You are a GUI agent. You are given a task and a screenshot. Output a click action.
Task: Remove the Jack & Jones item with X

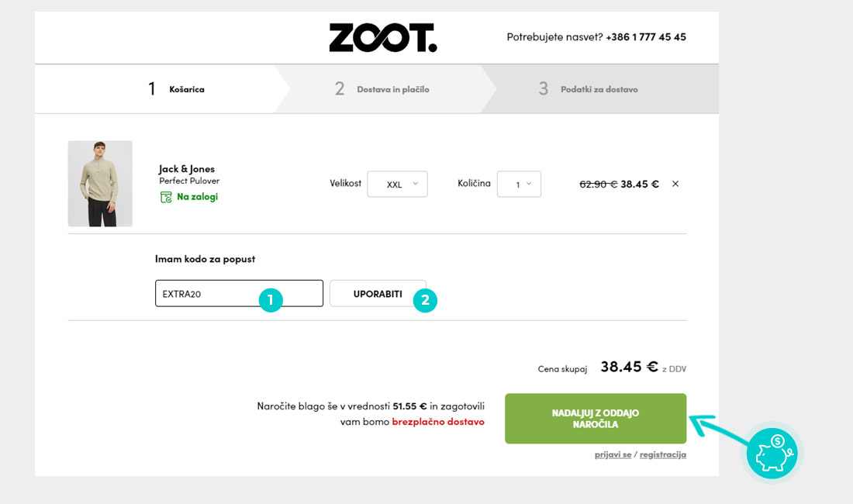675,184
